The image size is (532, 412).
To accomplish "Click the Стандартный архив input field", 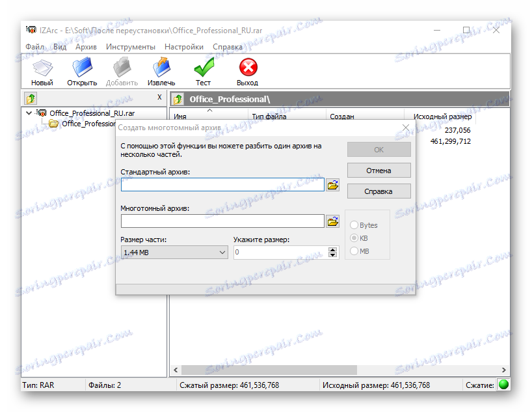I will click(222, 184).
